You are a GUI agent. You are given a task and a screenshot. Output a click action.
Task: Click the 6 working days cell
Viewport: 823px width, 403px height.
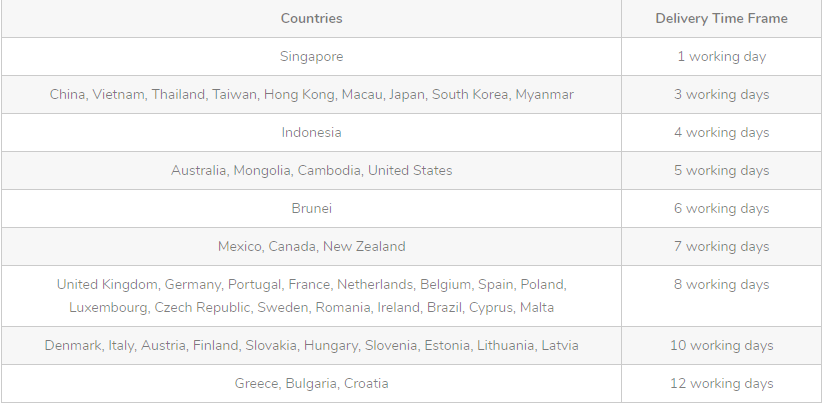(x=722, y=208)
